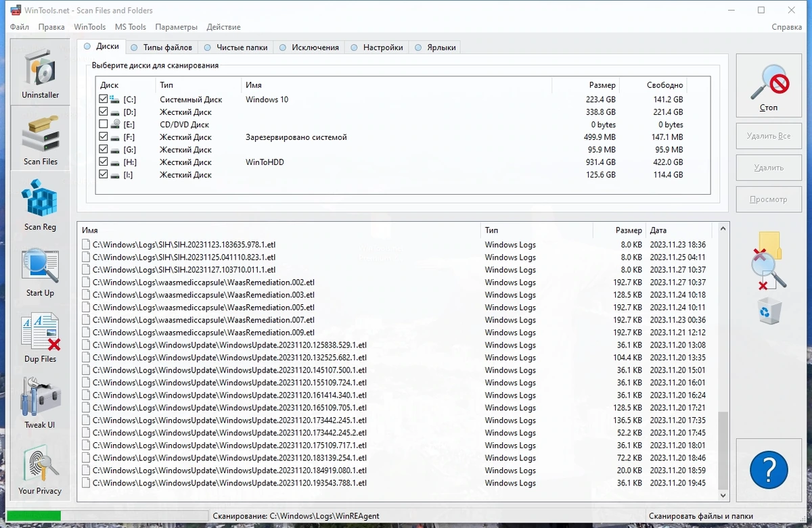Open the Uninstaller tool
The height and width of the screenshot is (528, 812).
41,72
